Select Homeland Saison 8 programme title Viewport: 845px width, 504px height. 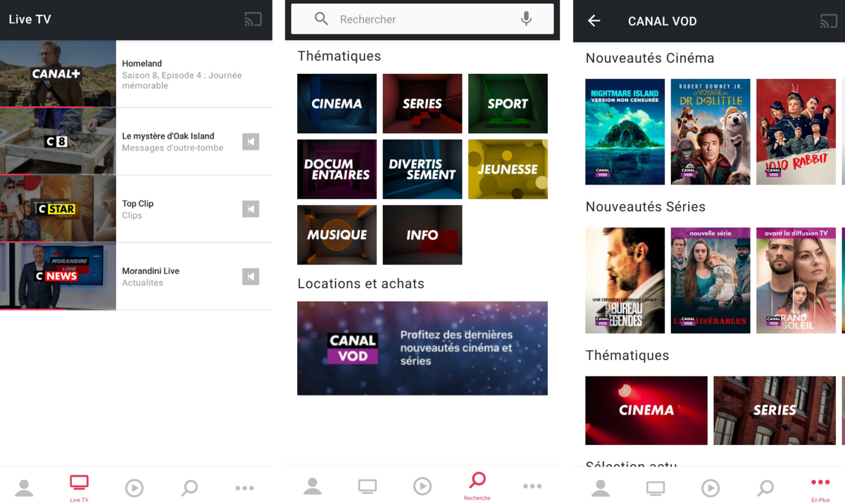coord(142,63)
